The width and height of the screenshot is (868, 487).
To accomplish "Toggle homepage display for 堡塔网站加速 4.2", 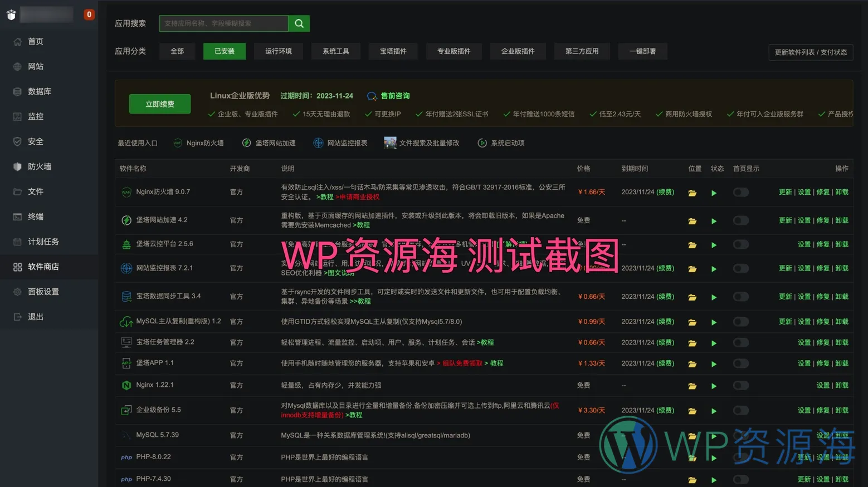I will pyautogui.click(x=740, y=221).
